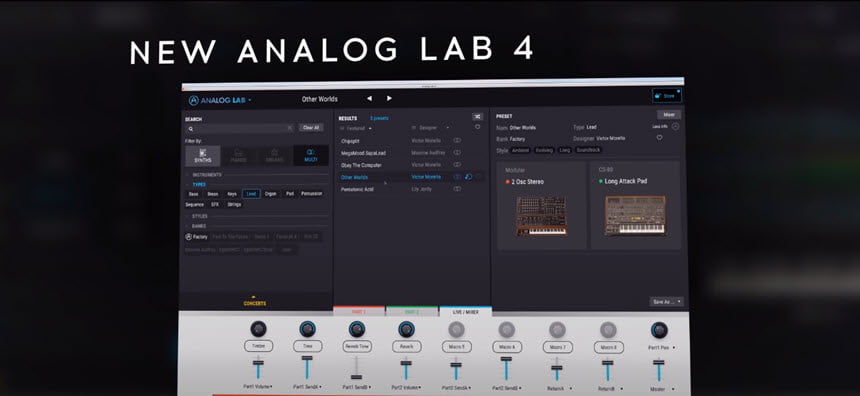
Task: Favorite the preset with the heart icon
Action: click(659, 138)
